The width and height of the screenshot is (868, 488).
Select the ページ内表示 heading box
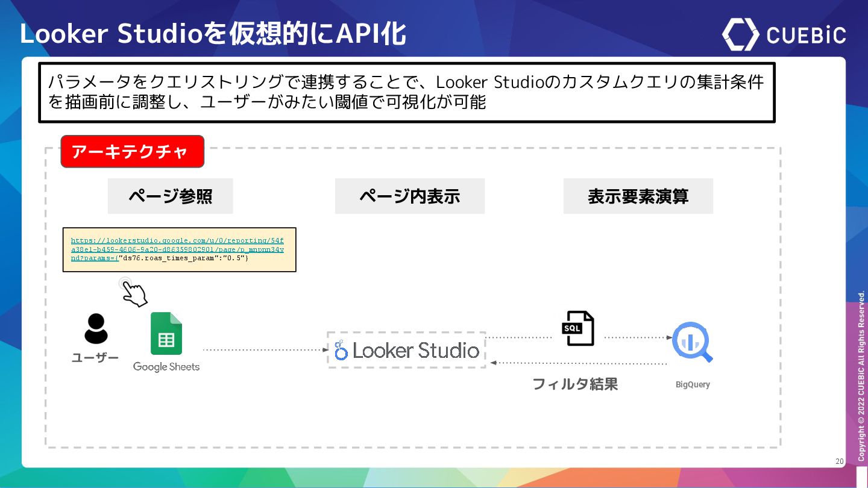[410, 196]
